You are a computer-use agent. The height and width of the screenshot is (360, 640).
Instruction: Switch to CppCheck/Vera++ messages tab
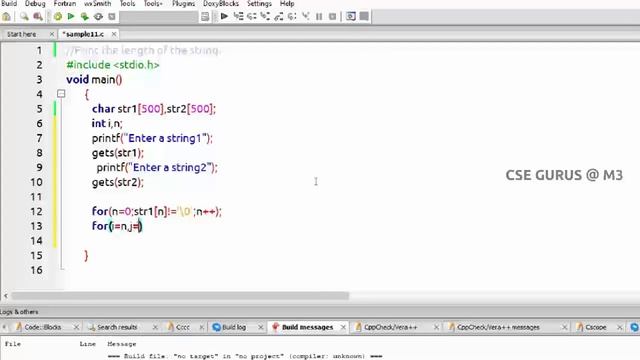click(x=498, y=327)
